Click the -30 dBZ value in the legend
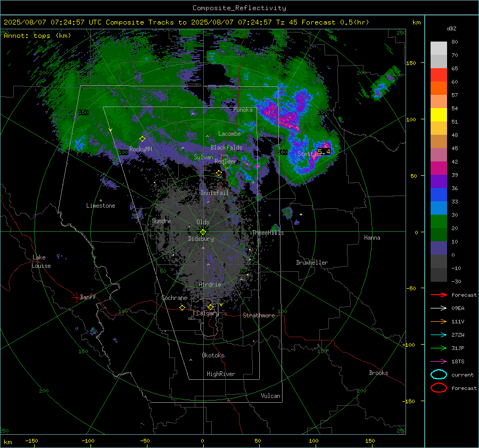Image resolution: width=479 pixels, height=448 pixels. [x=456, y=281]
